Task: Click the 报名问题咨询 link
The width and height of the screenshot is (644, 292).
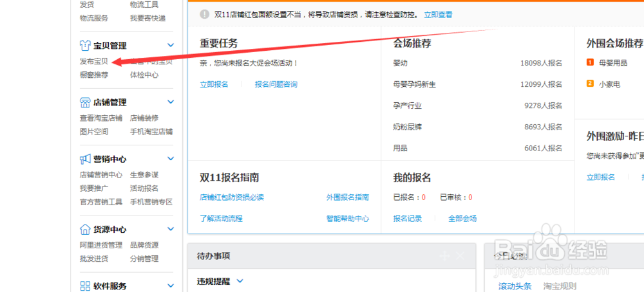Action: click(276, 84)
